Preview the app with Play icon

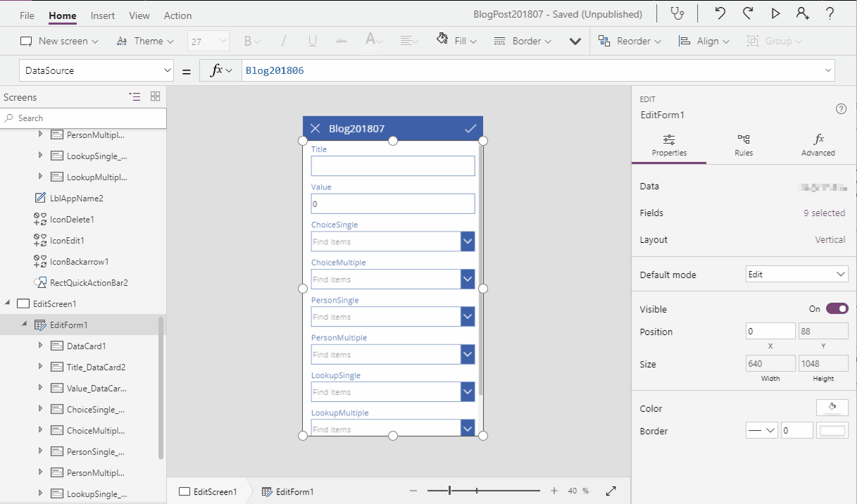click(775, 14)
